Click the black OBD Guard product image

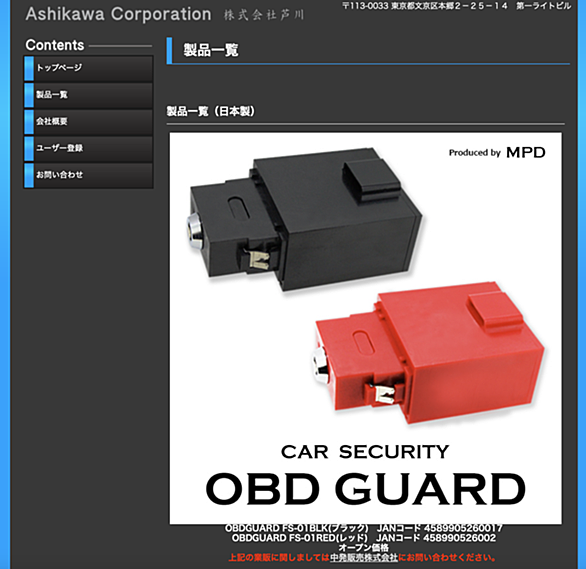click(304, 218)
